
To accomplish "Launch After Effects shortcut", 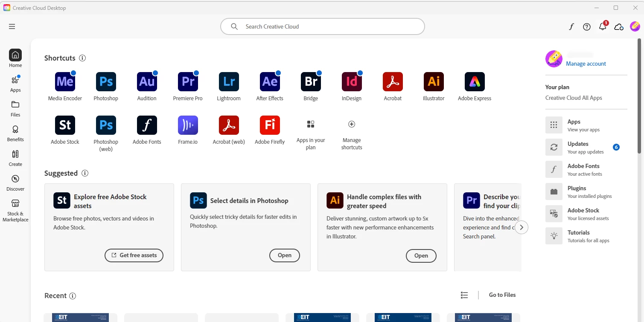I will 270,81.
